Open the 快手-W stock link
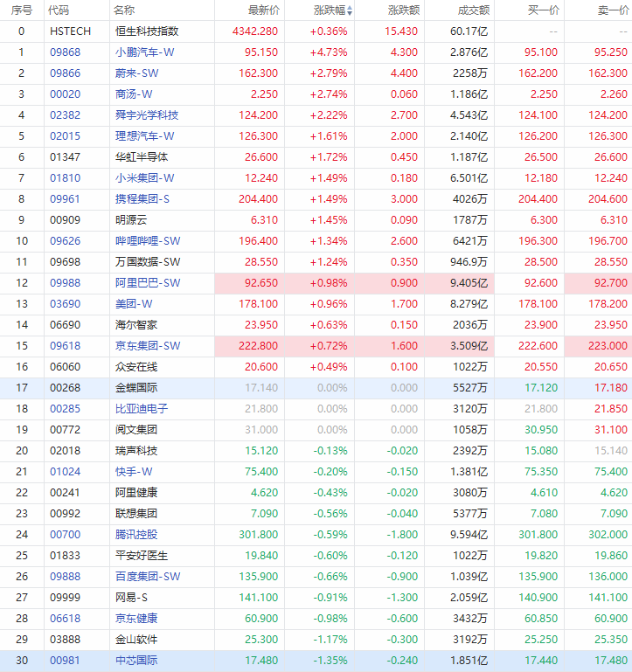The image size is (632, 672). point(134,472)
